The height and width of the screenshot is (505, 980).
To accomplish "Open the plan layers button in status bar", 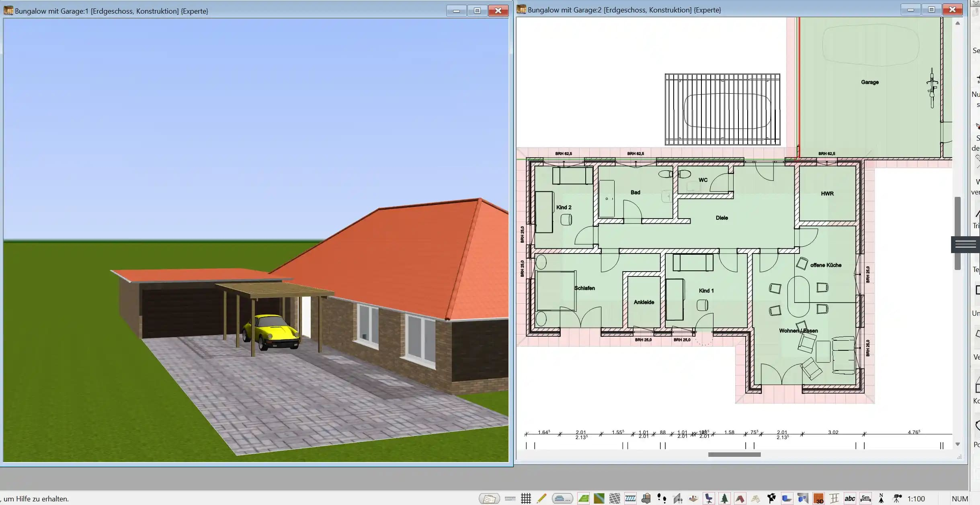I will click(x=489, y=499).
